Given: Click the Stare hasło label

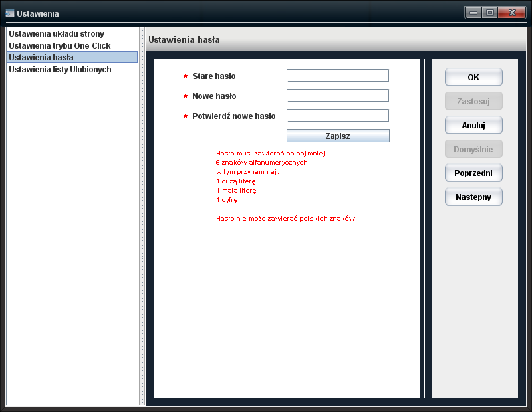Looking at the screenshot, I should pos(213,76).
